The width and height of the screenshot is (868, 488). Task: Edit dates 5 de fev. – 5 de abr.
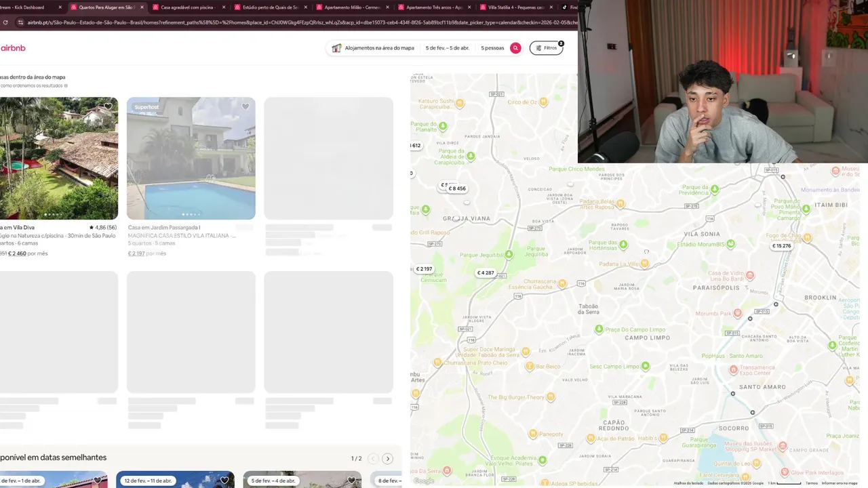point(448,48)
